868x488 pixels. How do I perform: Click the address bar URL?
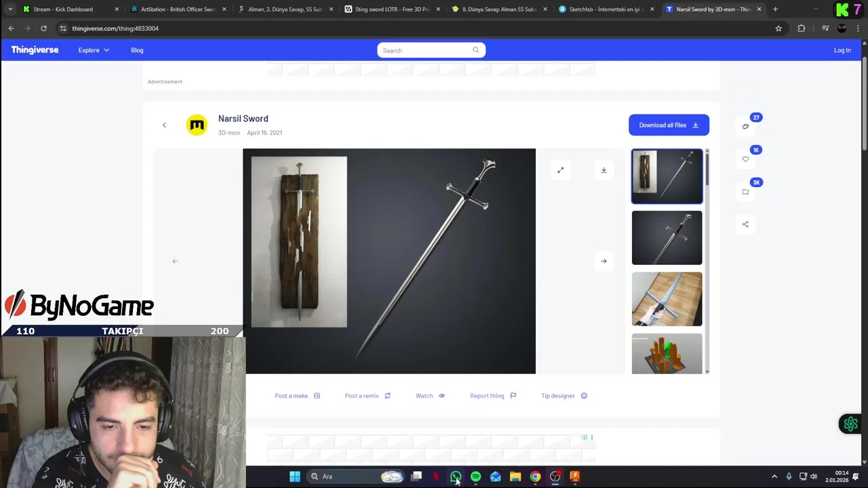115,28
